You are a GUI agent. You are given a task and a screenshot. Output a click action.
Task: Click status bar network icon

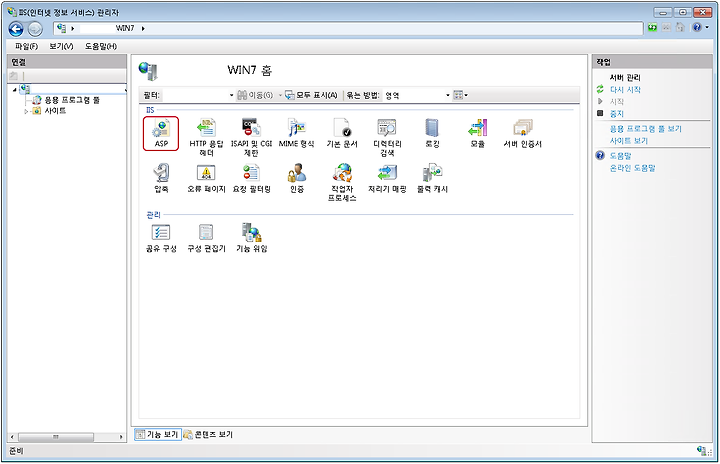tap(701, 451)
